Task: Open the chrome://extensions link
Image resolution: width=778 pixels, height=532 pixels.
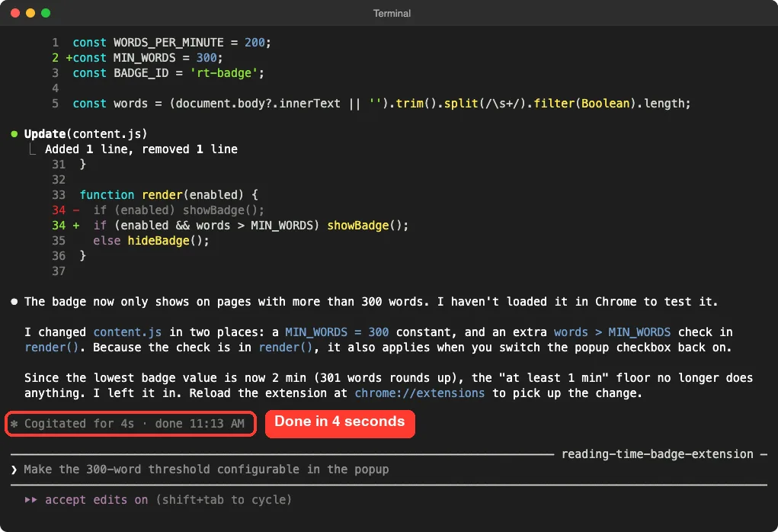Action: click(419, 393)
